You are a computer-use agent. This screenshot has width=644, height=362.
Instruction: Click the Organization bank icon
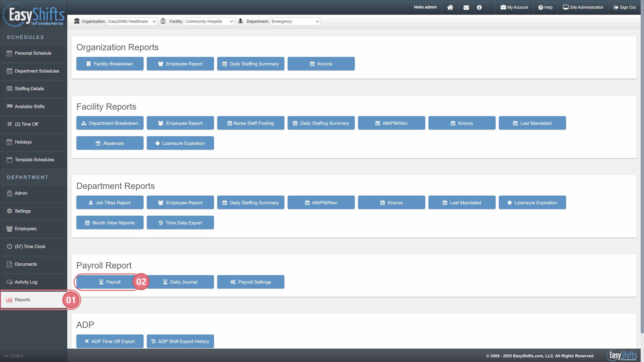click(77, 21)
